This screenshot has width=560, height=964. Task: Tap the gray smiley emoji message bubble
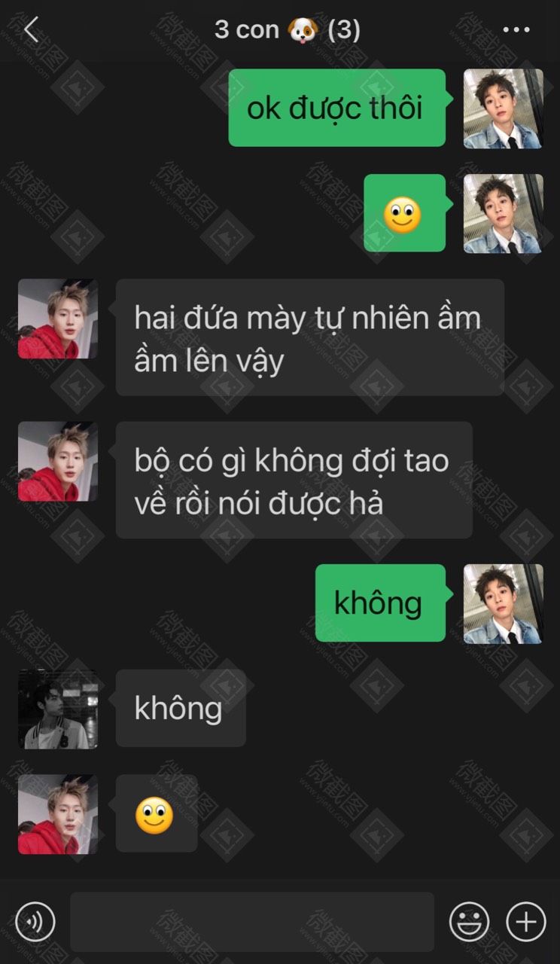[157, 813]
